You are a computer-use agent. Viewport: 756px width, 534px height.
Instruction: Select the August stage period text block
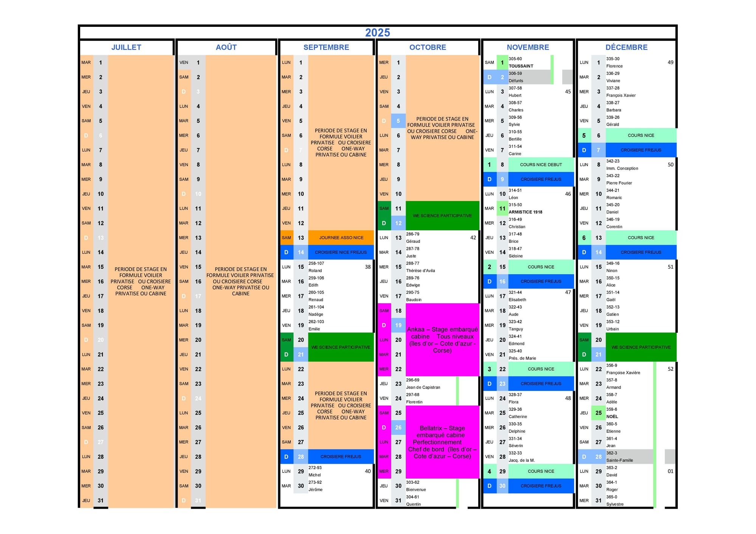point(240,281)
